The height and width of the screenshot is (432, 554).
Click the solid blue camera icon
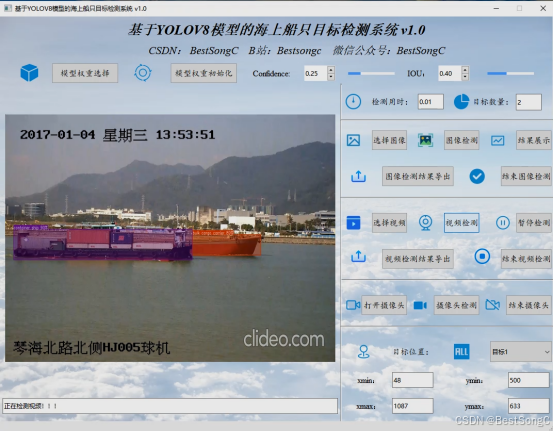[x=420, y=305]
